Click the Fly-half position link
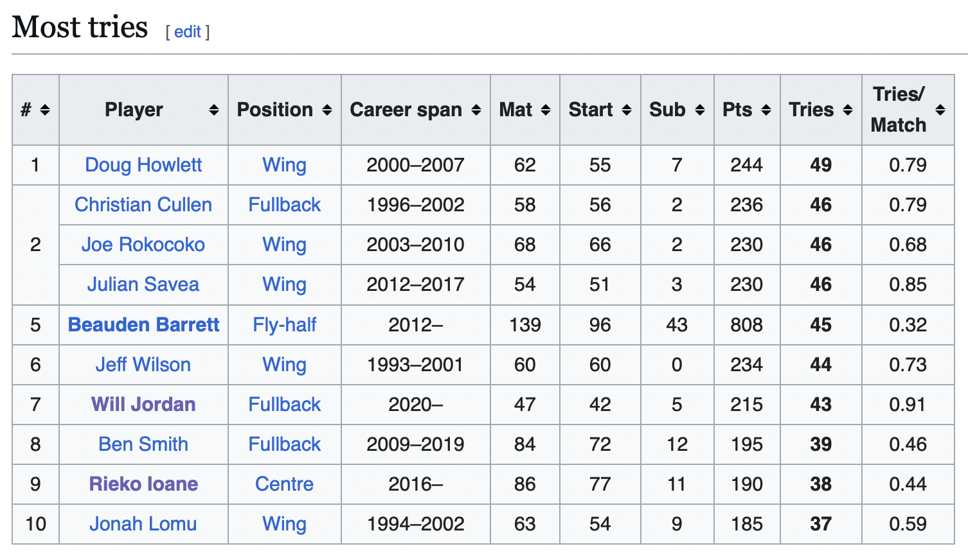The height and width of the screenshot is (560, 968). (x=285, y=325)
